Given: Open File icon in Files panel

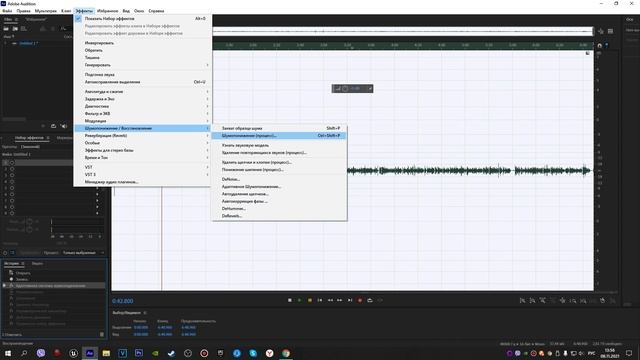Looking at the screenshot, I should click(x=6, y=29).
